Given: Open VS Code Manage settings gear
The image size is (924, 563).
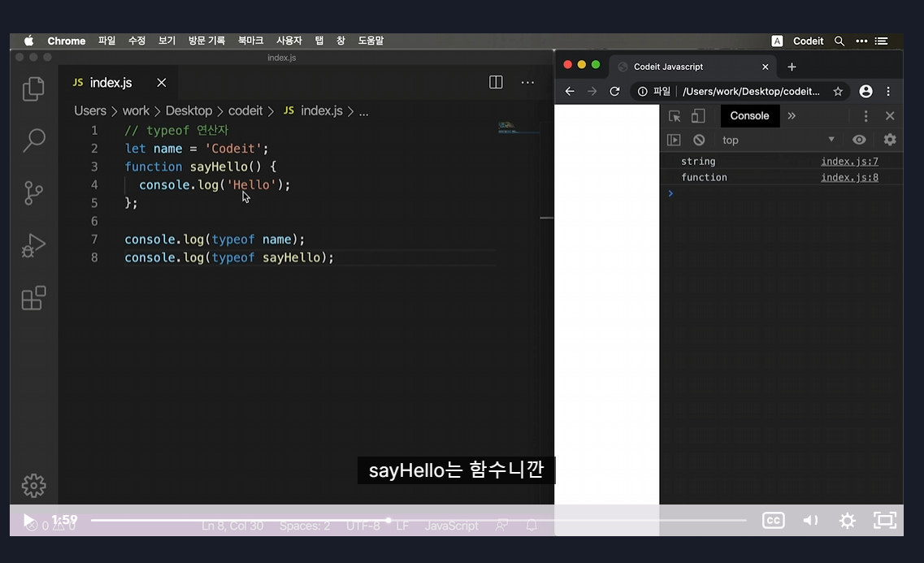Looking at the screenshot, I should [33, 485].
